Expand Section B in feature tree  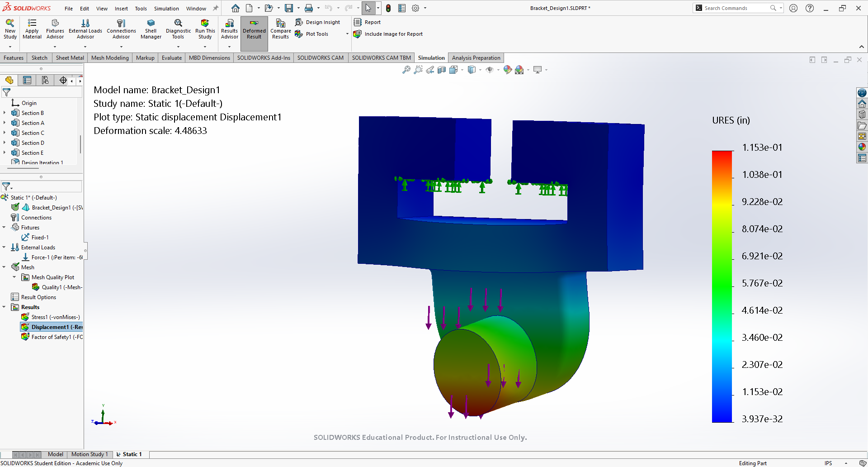point(5,113)
